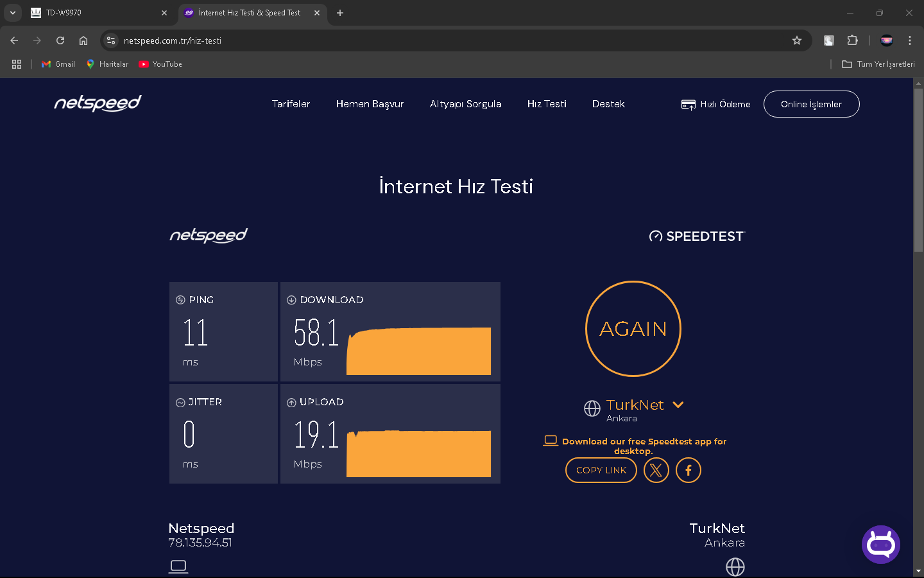This screenshot has width=924, height=578.
Task: Click the Speedtest logo
Action: tap(697, 236)
